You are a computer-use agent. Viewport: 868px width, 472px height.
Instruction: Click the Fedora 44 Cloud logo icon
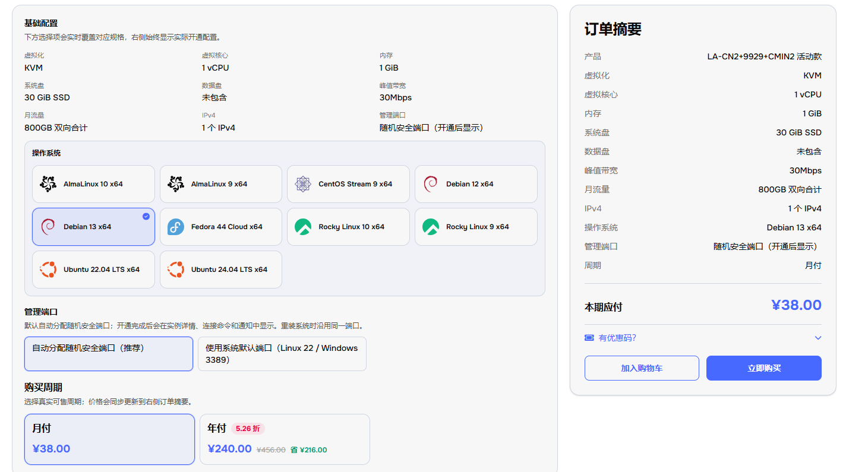(x=176, y=227)
